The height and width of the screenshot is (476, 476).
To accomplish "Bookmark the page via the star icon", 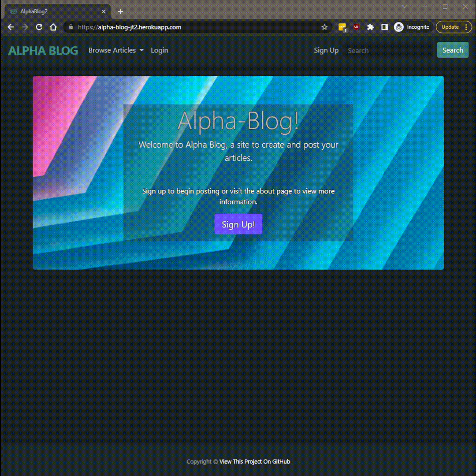I will [325, 27].
